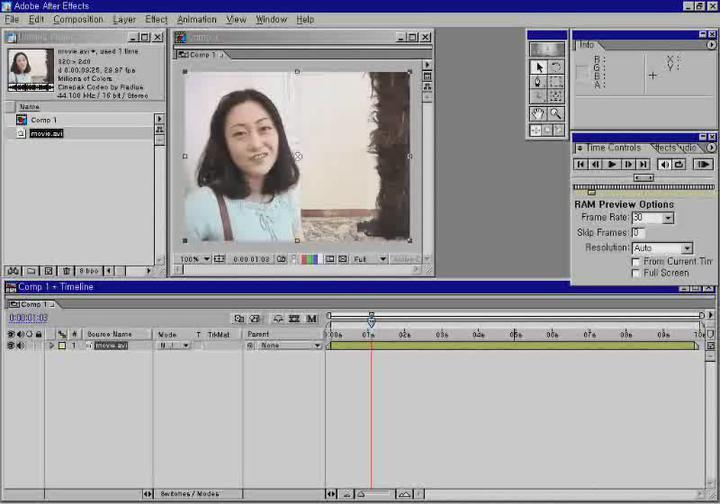
Task: Step forward one frame in Time Controls
Action: (x=628, y=164)
